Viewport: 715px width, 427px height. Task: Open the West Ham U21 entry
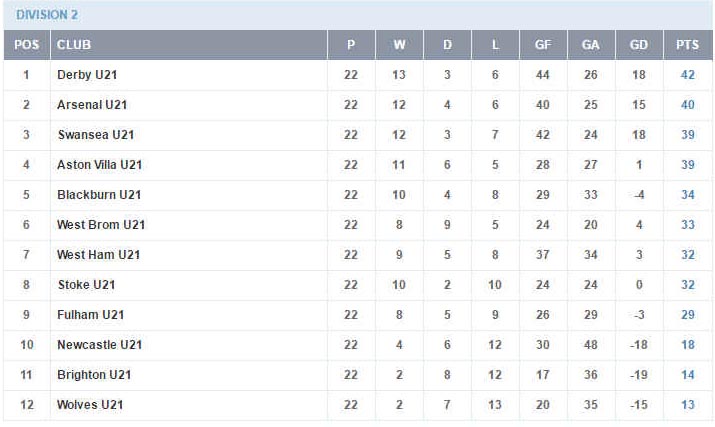pyautogui.click(x=98, y=255)
